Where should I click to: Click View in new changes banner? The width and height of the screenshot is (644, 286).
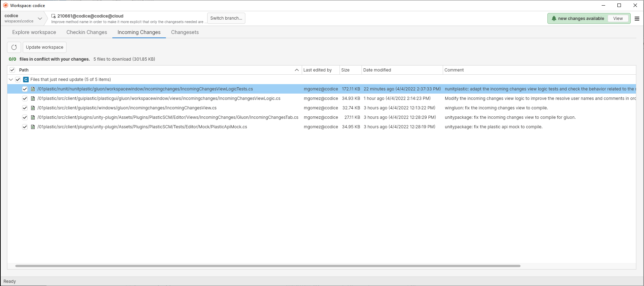(618, 19)
